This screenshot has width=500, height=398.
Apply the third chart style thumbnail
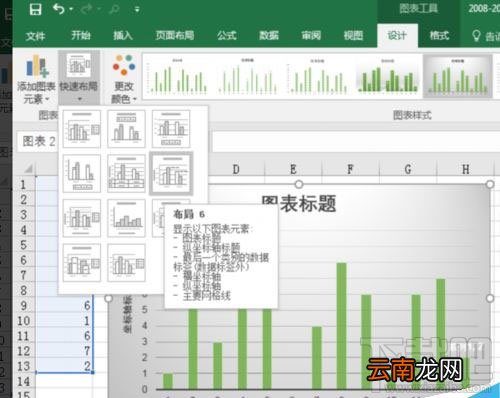tap(317, 76)
